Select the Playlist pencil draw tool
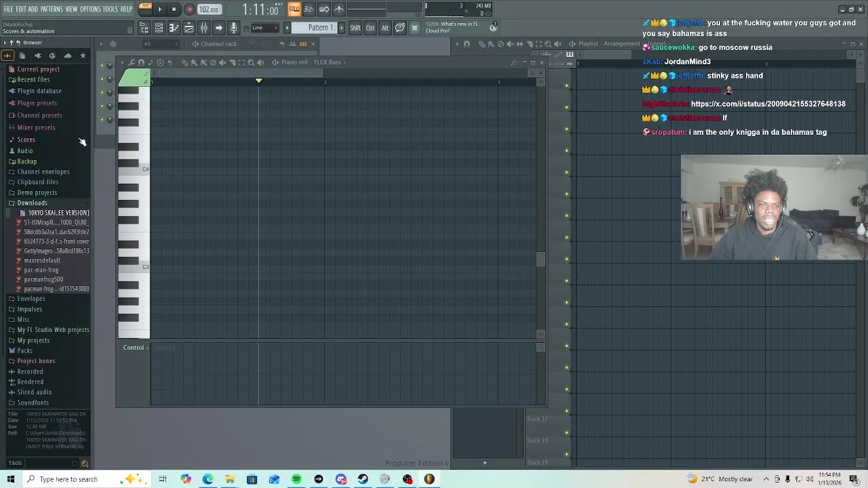Image resolution: width=868 pixels, height=488 pixels. 481,44
